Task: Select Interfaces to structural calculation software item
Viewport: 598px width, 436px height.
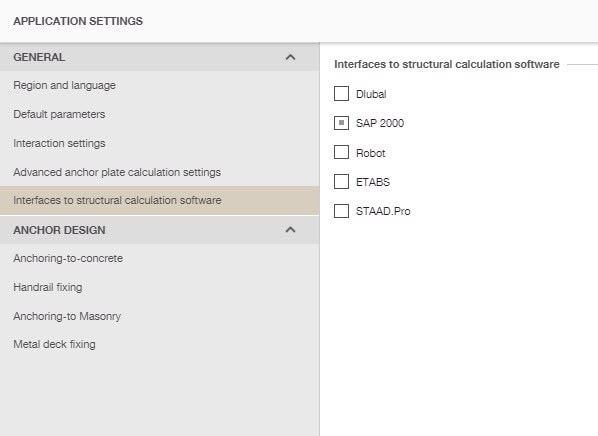Action: pos(159,201)
